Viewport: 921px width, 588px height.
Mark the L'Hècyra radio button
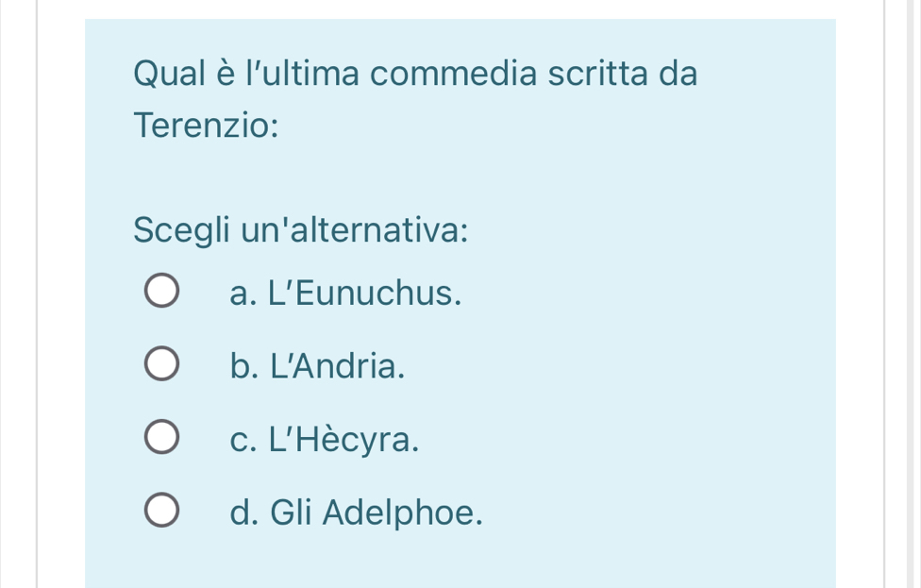(x=161, y=438)
